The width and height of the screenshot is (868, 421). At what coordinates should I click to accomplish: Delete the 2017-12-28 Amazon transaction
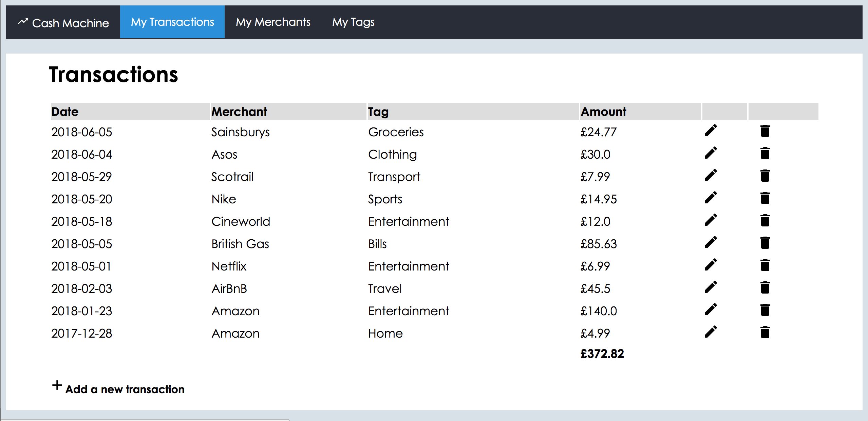pos(765,332)
